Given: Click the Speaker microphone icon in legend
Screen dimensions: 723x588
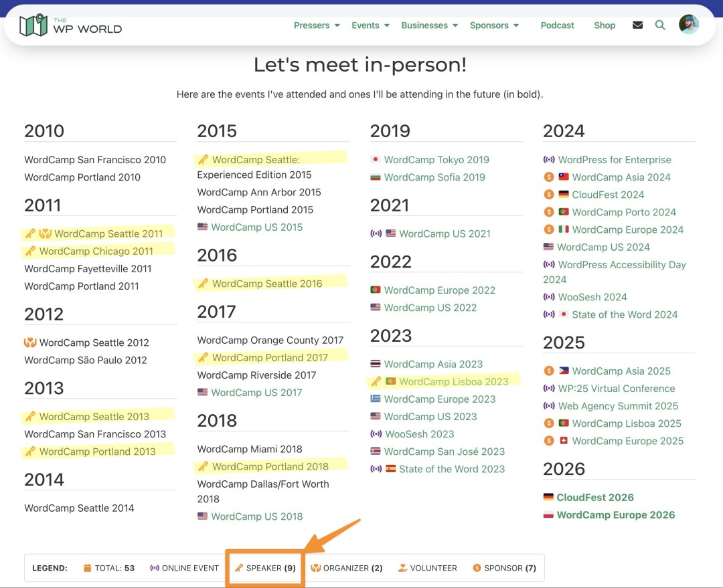Looking at the screenshot, I should (x=240, y=567).
